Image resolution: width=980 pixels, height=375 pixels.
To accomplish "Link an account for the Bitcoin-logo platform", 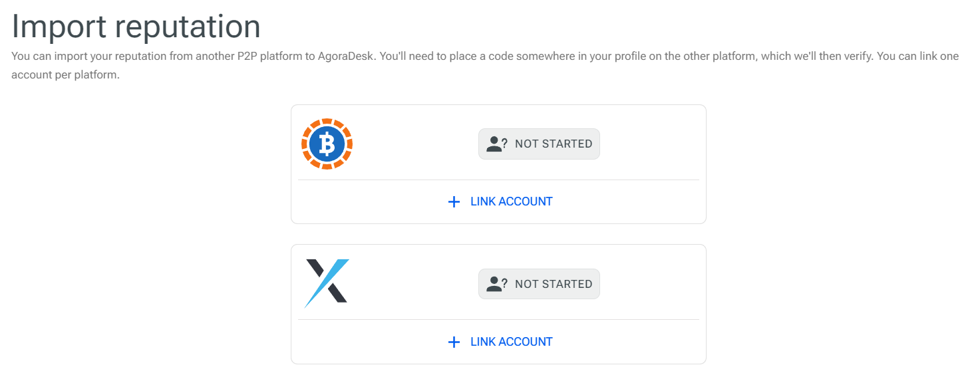I will click(500, 201).
